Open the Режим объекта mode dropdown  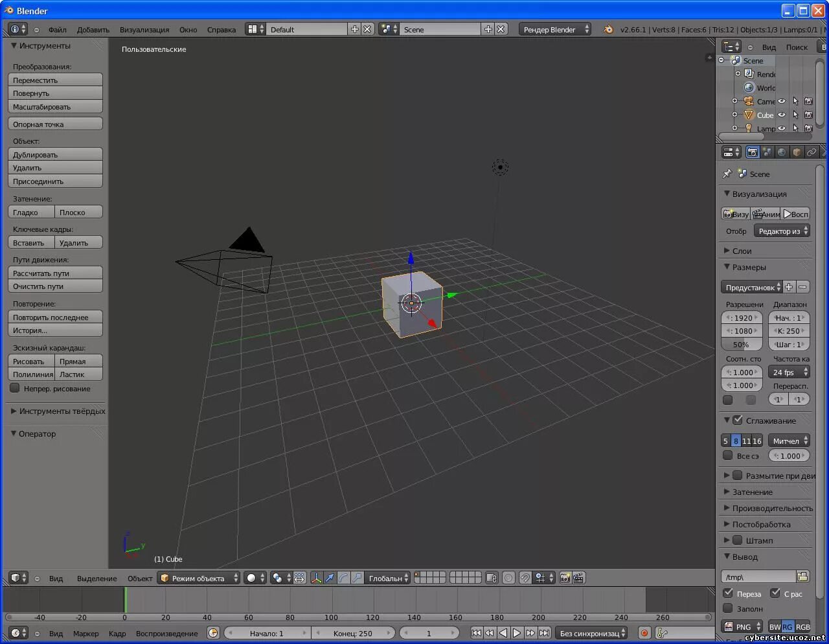[199, 578]
